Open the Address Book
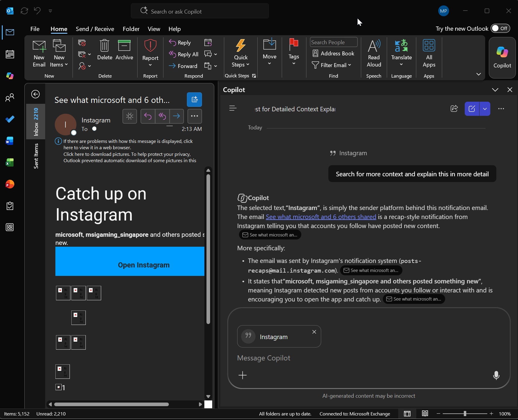Viewport: 518px width, 420px height. click(x=333, y=54)
